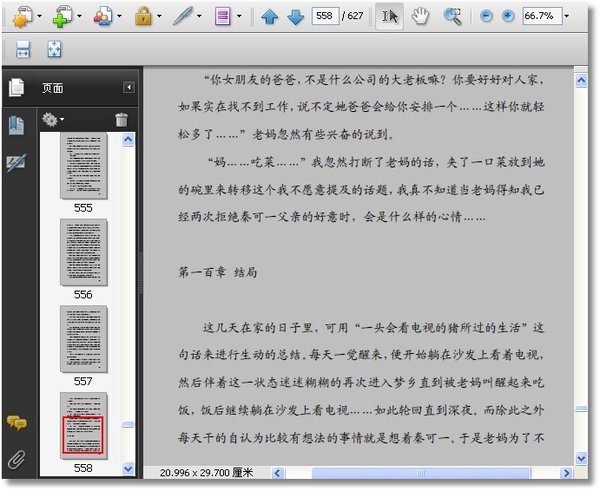
Task: Toggle fit-width scrolling mode
Action: coord(23,49)
